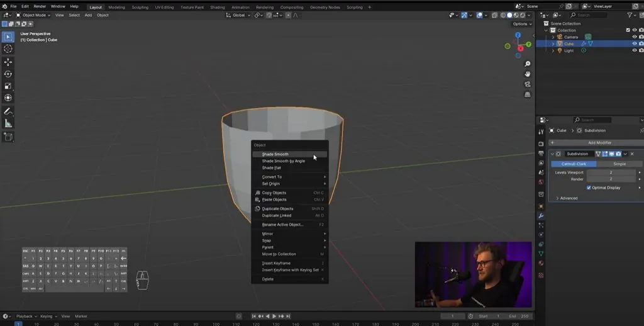Activate the Cursor tool
This screenshot has height=326, width=644.
[x=8, y=49]
